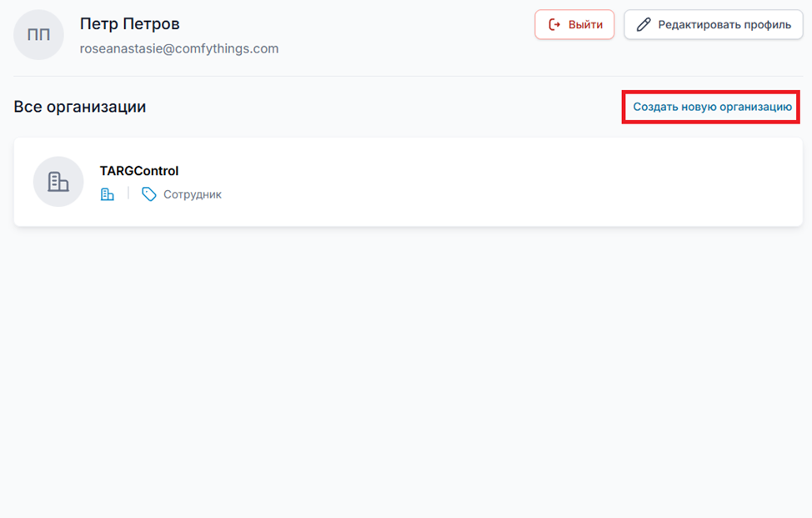Select the TARGControl organization name

[x=139, y=171]
